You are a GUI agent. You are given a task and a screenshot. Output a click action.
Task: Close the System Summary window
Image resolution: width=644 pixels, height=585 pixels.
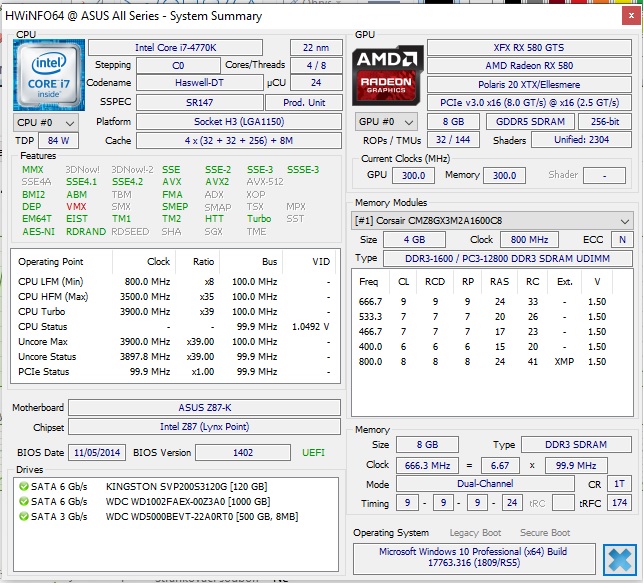pos(631,16)
